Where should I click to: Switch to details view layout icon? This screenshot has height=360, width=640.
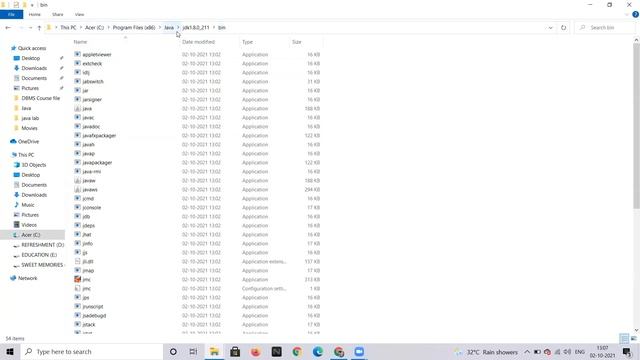pyautogui.click(x=624, y=338)
